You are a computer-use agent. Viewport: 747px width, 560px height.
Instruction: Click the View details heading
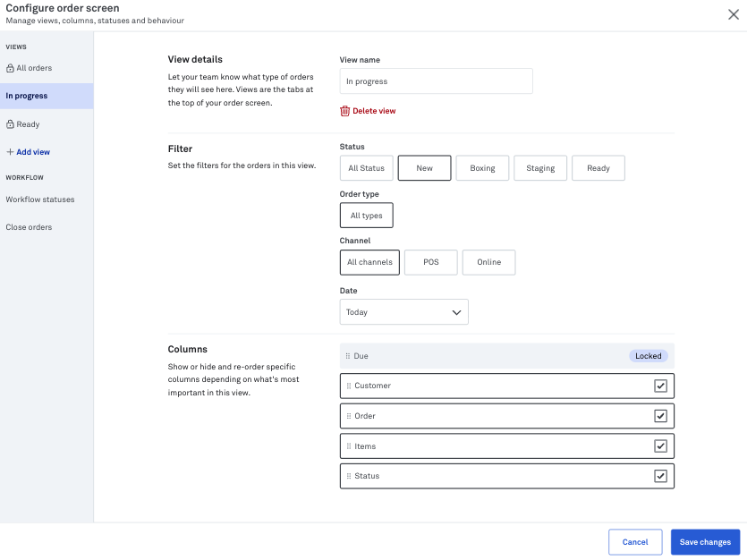(195, 60)
